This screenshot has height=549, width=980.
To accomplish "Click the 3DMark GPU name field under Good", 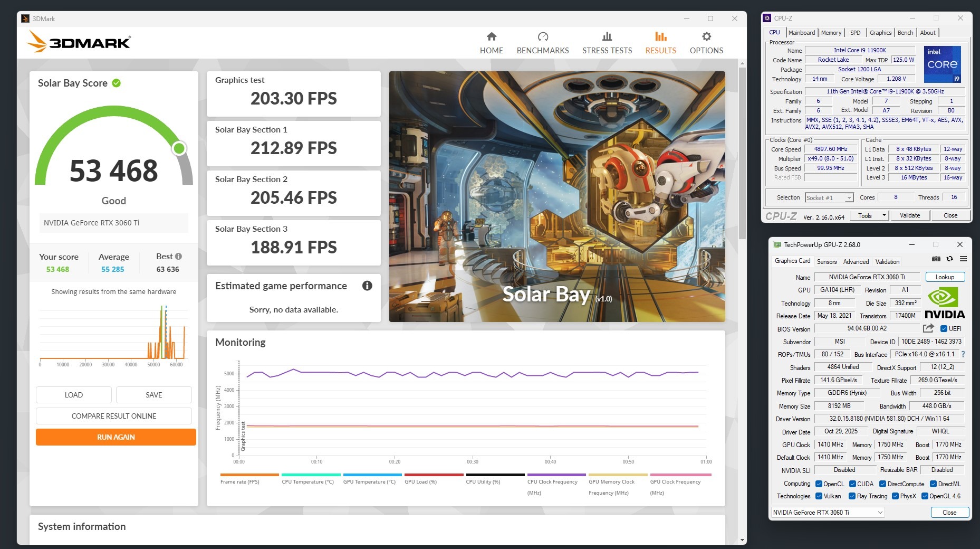I will coord(113,223).
